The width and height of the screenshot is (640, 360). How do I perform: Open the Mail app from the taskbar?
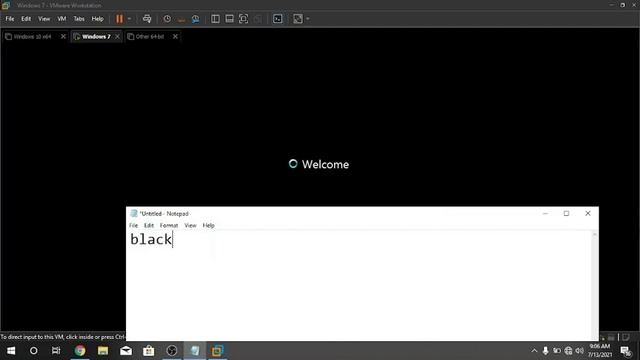[126, 351]
